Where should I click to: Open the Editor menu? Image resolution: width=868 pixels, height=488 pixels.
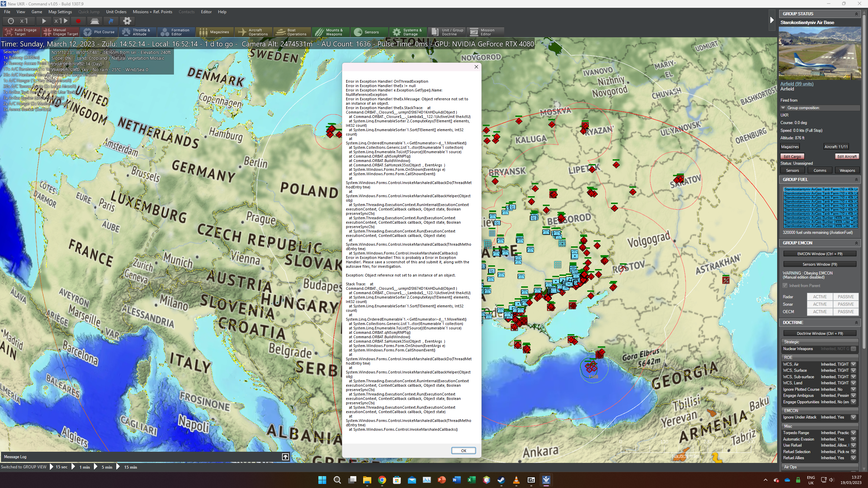(206, 12)
